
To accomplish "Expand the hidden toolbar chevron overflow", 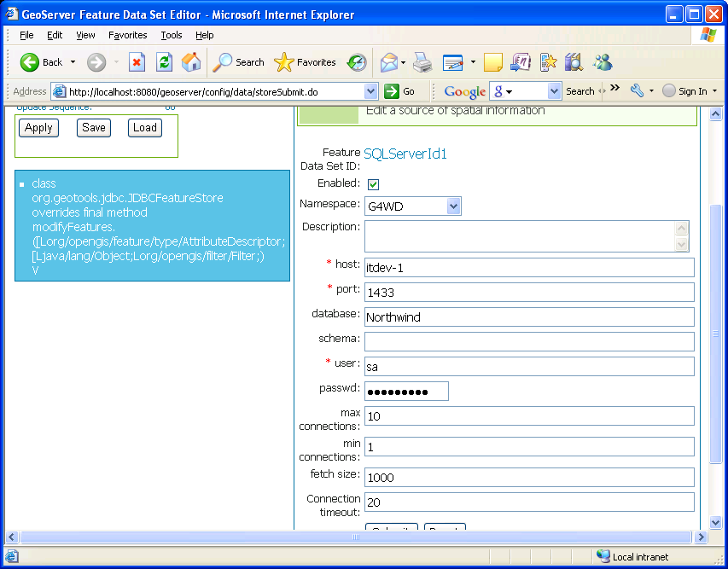I will point(614,88).
